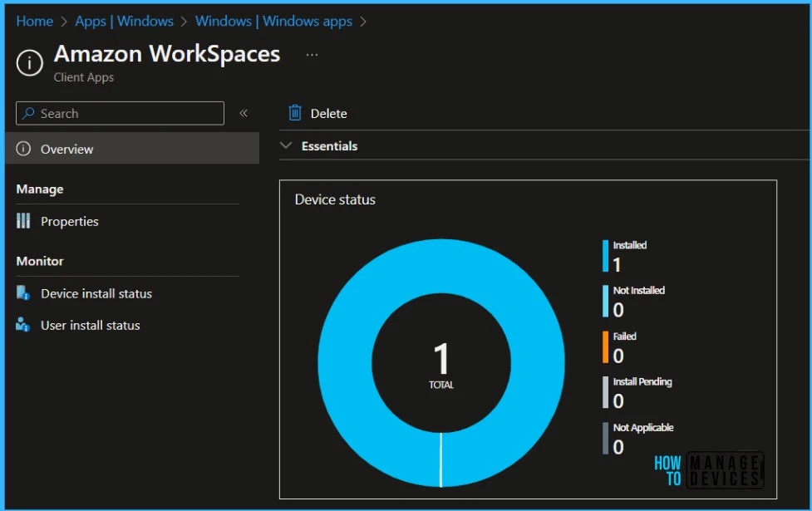The image size is (812, 511).
Task: Select Overview in the sidebar
Action: click(x=132, y=149)
